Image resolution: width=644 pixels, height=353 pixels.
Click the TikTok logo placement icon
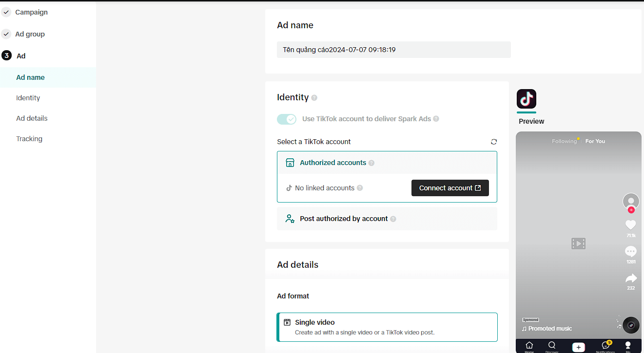point(526,99)
